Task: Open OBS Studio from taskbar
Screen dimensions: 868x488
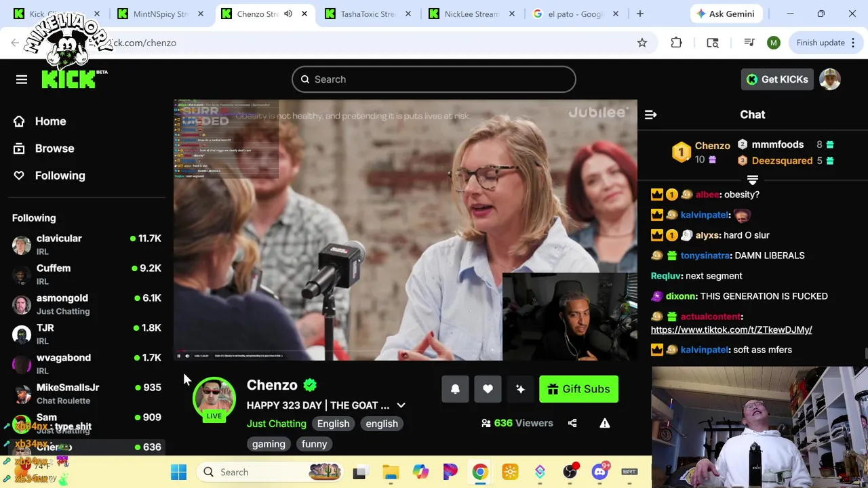Action: (x=570, y=472)
